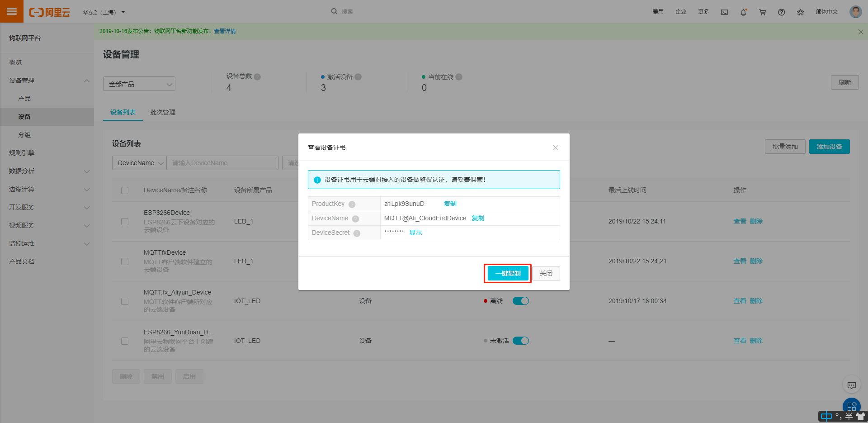Screen dimensions: 868x423
Task: Click the help question mark icon
Action: coord(781,12)
